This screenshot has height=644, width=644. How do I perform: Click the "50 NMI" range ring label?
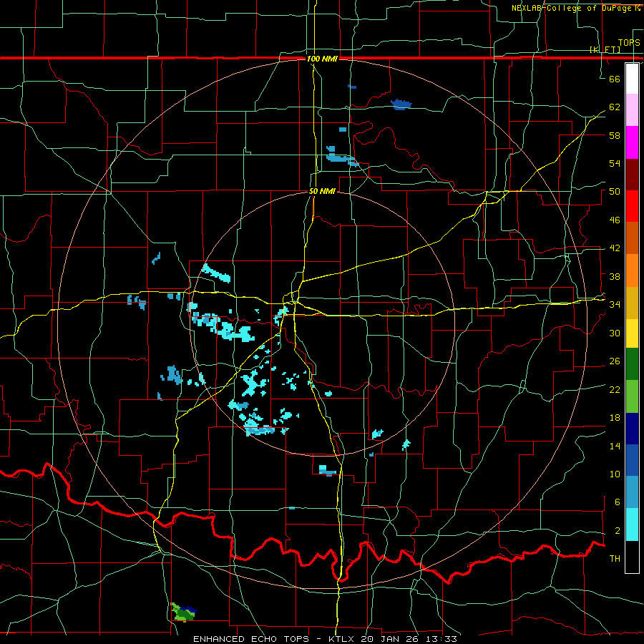(322, 191)
